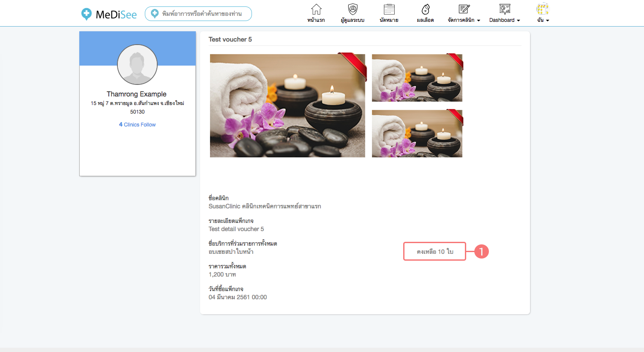This screenshot has height=352, width=644.
Task: Expand the Dashboard dropdown menu
Action: click(x=505, y=20)
